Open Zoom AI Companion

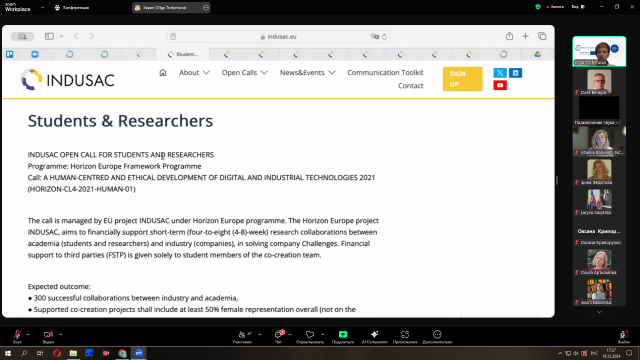pyautogui.click(x=374, y=337)
